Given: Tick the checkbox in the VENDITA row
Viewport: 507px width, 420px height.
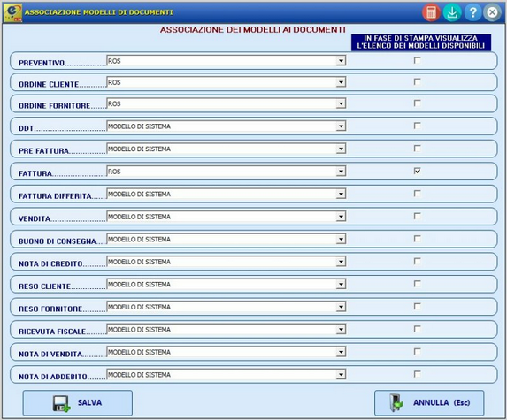Looking at the screenshot, I should (418, 216).
